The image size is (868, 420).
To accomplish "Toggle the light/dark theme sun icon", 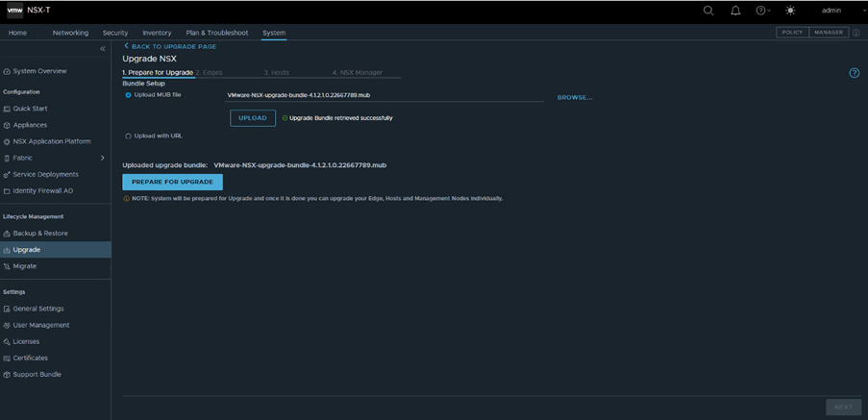I will pos(790,11).
